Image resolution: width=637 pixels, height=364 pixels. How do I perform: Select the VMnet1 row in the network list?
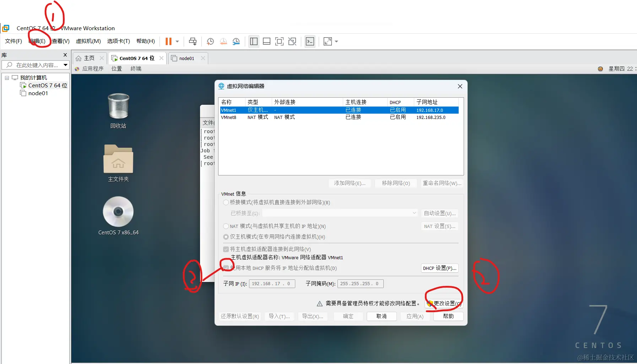pos(339,110)
